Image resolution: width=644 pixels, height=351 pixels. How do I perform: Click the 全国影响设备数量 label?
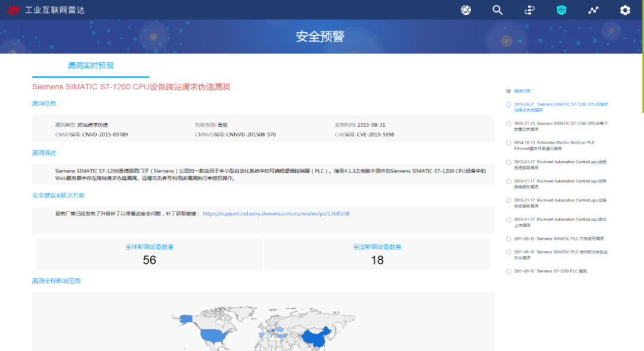(377, 247)
